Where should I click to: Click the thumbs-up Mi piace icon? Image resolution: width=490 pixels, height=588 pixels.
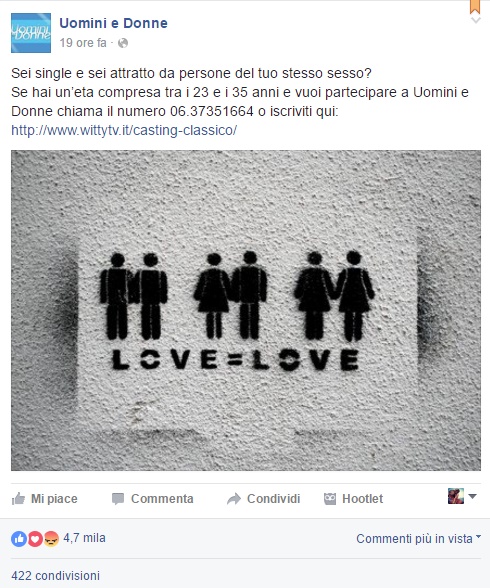18,499
